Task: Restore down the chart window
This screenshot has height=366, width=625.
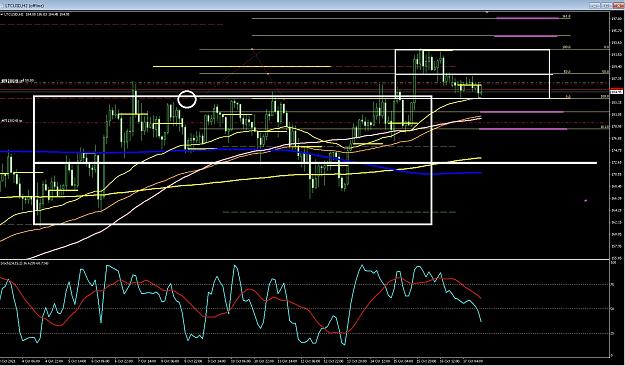Action: tap(606, 5)
